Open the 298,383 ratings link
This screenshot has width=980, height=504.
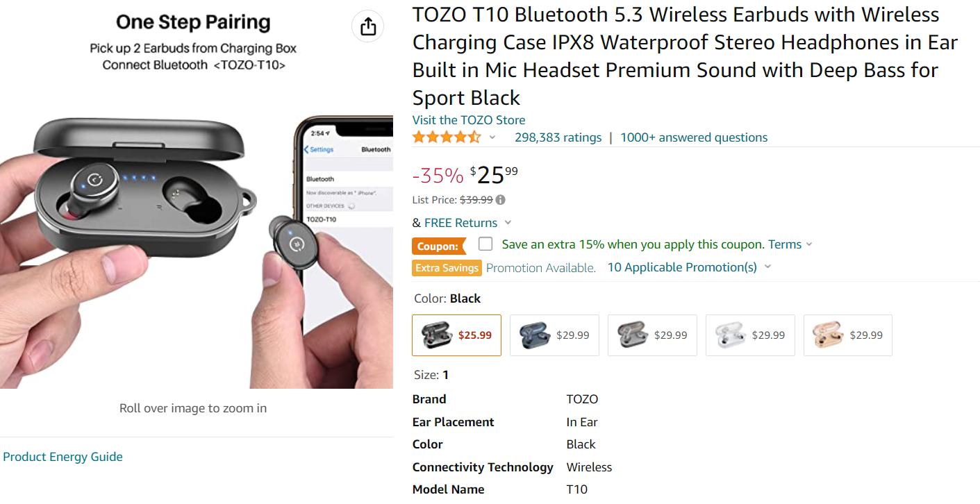tap(558, 137)
